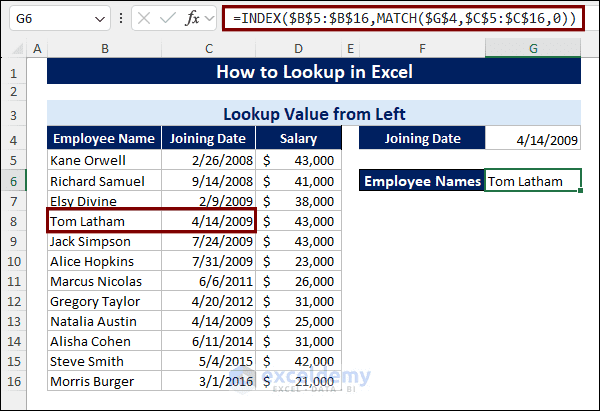600x411 pixels.
Task: Select the date cell 5/4/2015
Action: tap(209, 361)
